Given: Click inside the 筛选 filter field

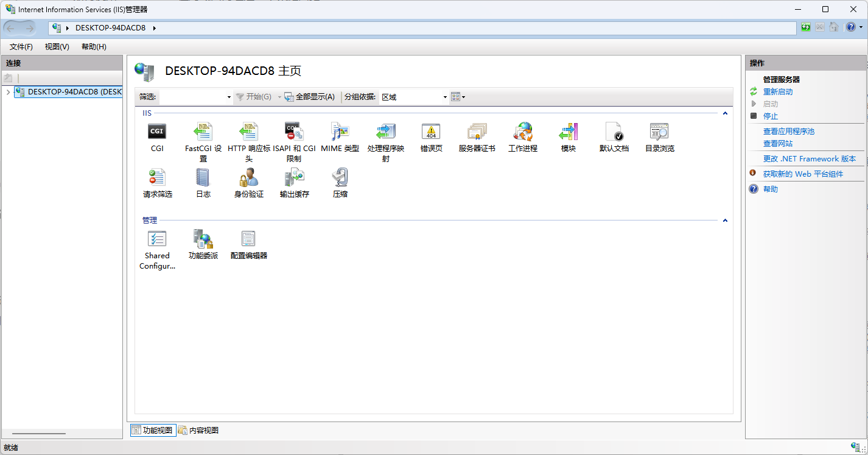Looking at the screenshot, I should pyautogui.click(x=192, y=97).
